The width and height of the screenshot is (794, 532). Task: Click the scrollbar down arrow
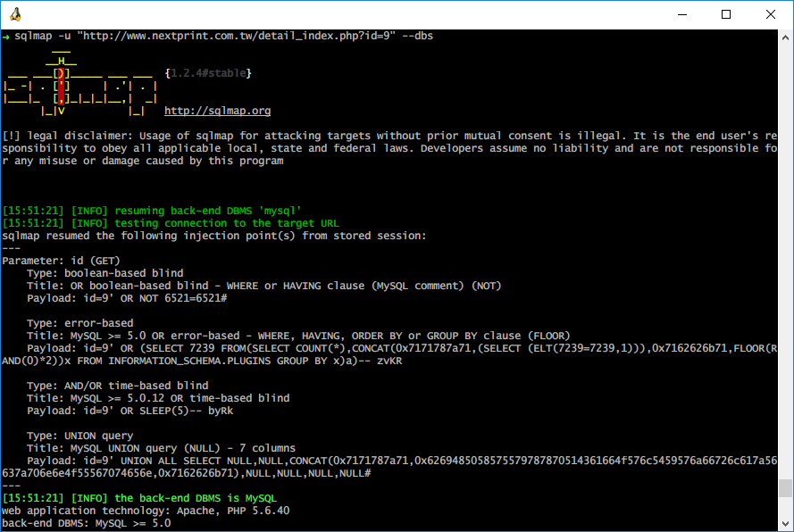tap(785, 524)
